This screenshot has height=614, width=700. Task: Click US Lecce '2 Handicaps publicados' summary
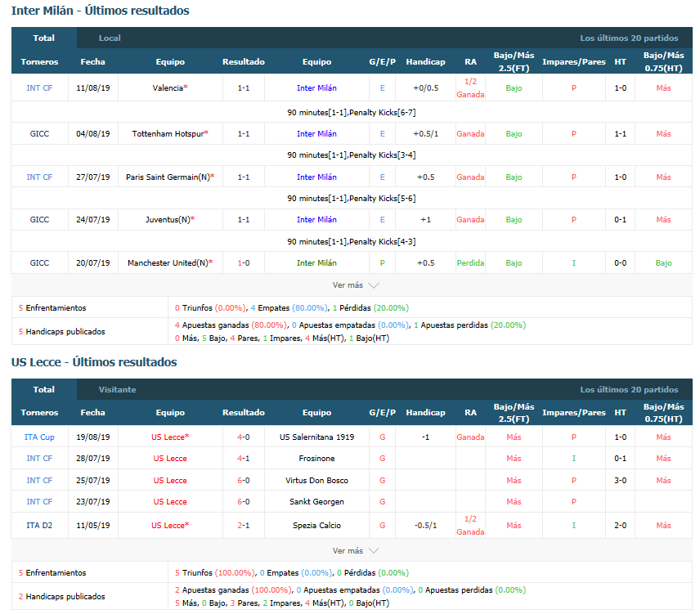pos(61,597)
